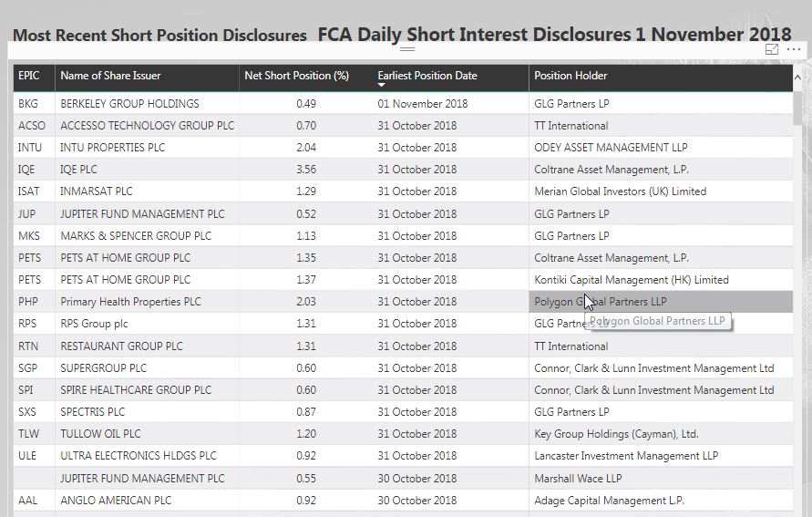Select ODEY ASSET MANAGEMENT LLP holder cell
This screenshot has height=517, width=812.
click(611, 148)
